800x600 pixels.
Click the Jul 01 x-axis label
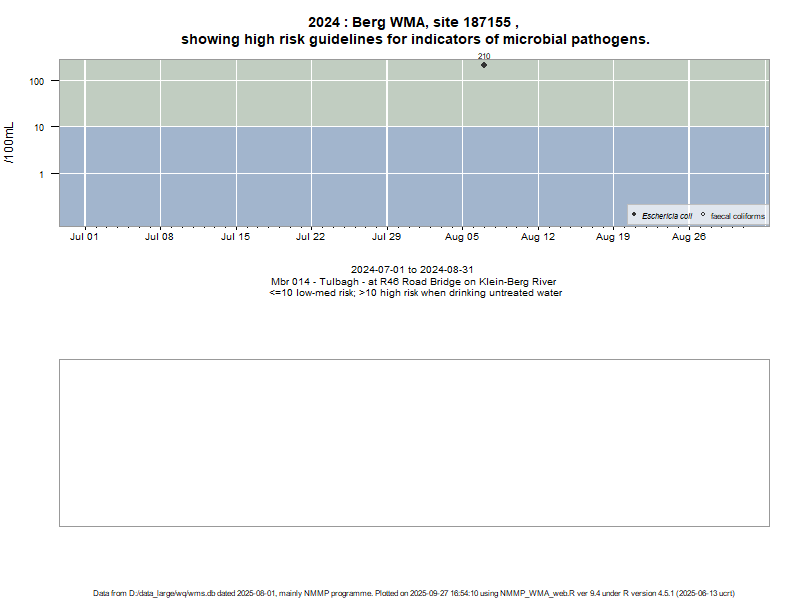pos(85,237)
